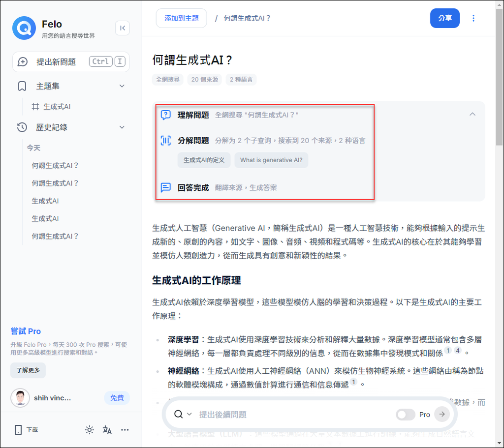Open 提出新問題 button
Screen dimensions: 504x448
71,61
